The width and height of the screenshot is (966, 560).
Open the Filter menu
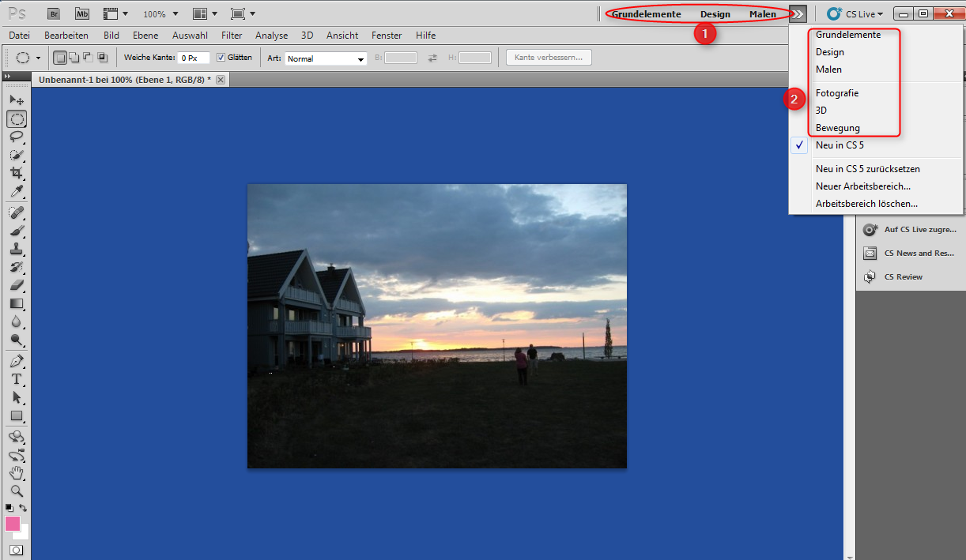click(x=231, y=35)
